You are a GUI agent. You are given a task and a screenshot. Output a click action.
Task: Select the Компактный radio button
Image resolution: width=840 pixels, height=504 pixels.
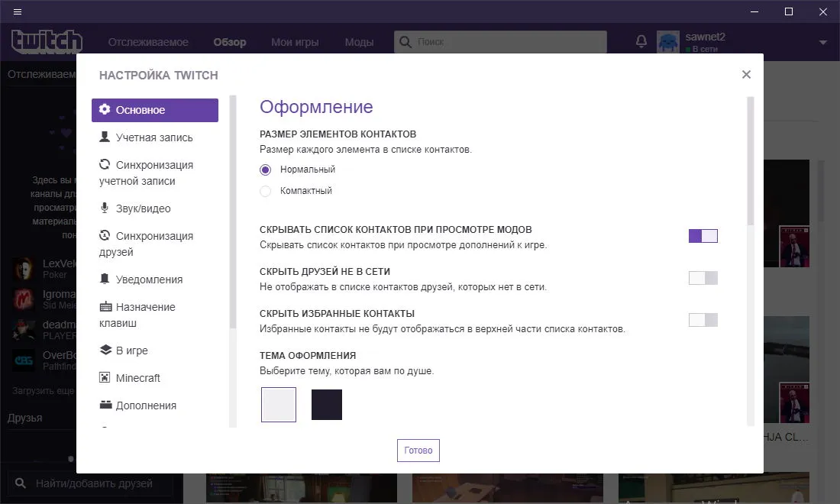pyautogui.click(x=265, y=191)
